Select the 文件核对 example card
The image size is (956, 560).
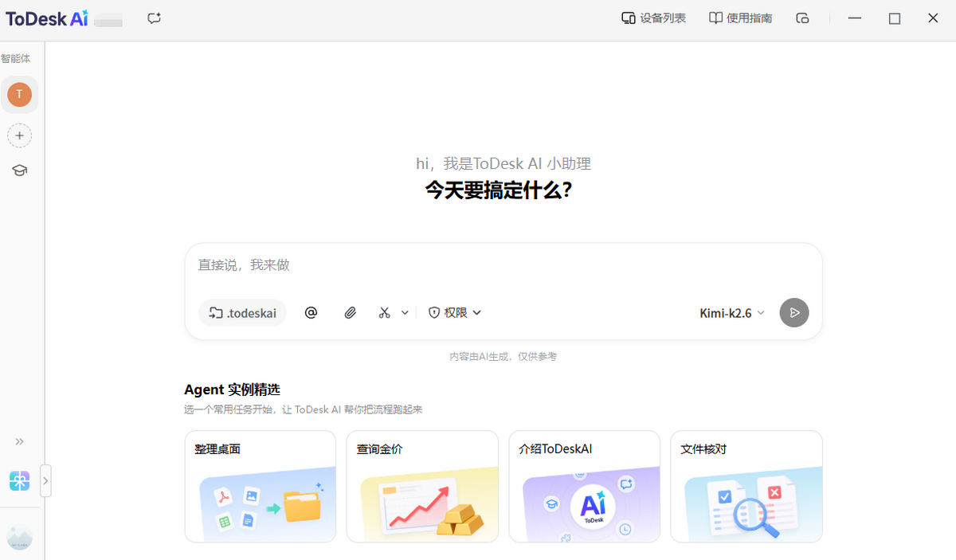pos(746,487)
